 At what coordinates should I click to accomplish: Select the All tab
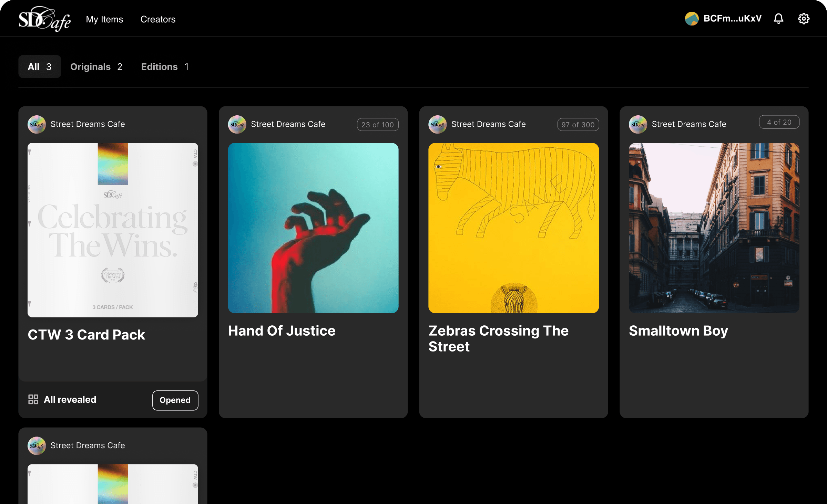click(40, 67)
